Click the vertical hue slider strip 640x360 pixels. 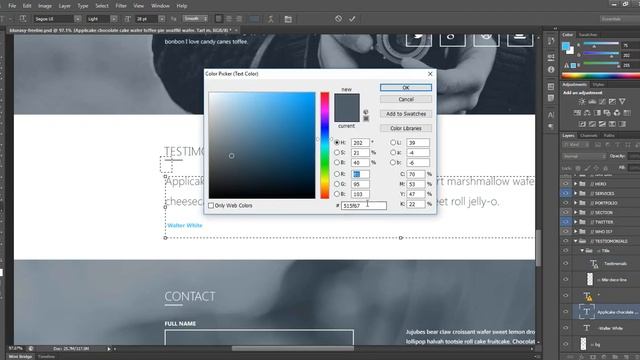click(324, 145)
